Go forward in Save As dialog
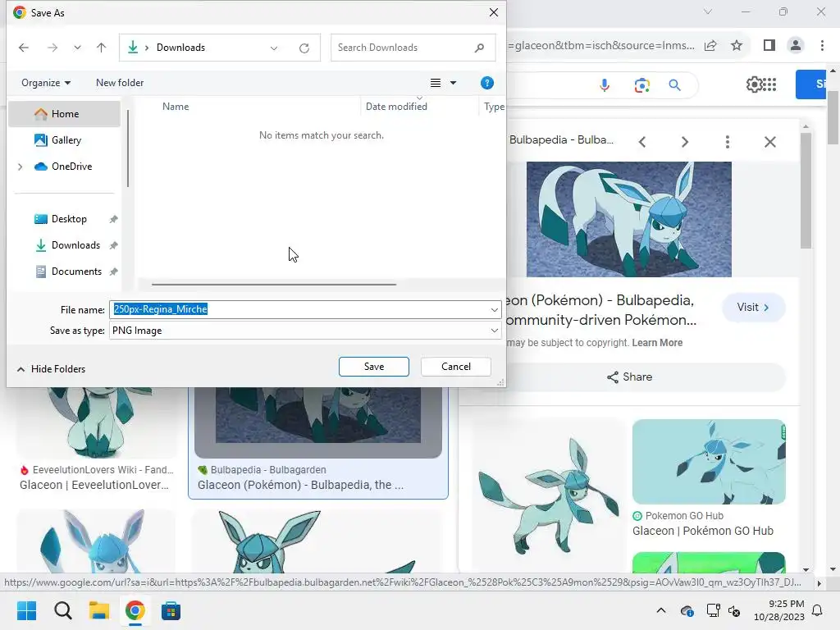Viewport: 840px width, 630px height. 52,48
